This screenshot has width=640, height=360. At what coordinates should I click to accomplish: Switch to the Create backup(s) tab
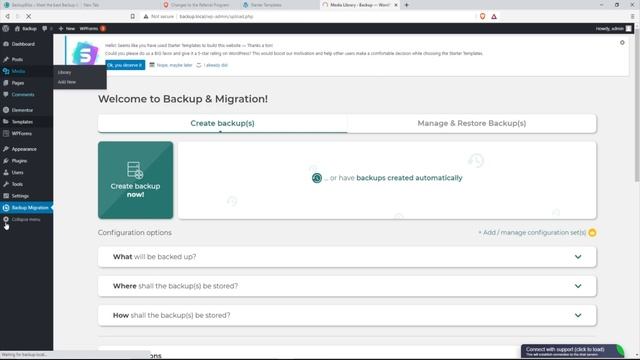[x=222, y=123]
